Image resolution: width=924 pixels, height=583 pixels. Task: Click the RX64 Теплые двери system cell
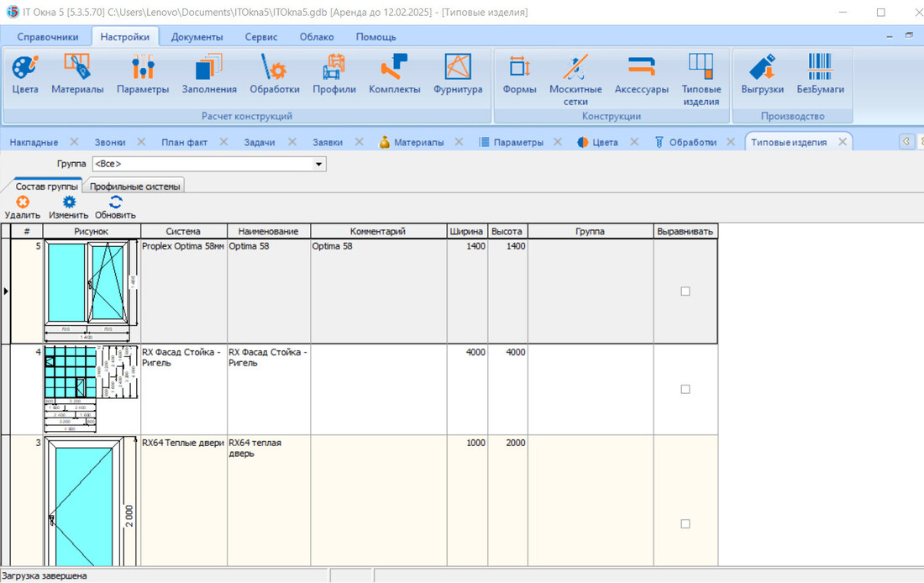(x=184, y=501)
